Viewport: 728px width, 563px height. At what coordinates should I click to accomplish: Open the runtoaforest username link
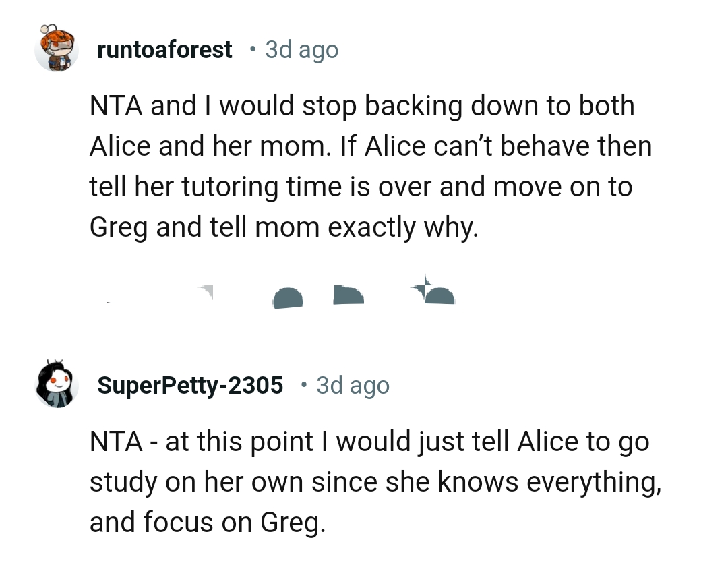pyautogui.click(x=164, y=49)
